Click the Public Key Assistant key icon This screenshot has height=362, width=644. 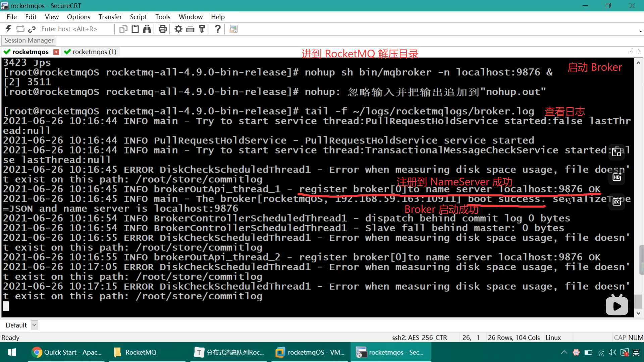(202, 29)
